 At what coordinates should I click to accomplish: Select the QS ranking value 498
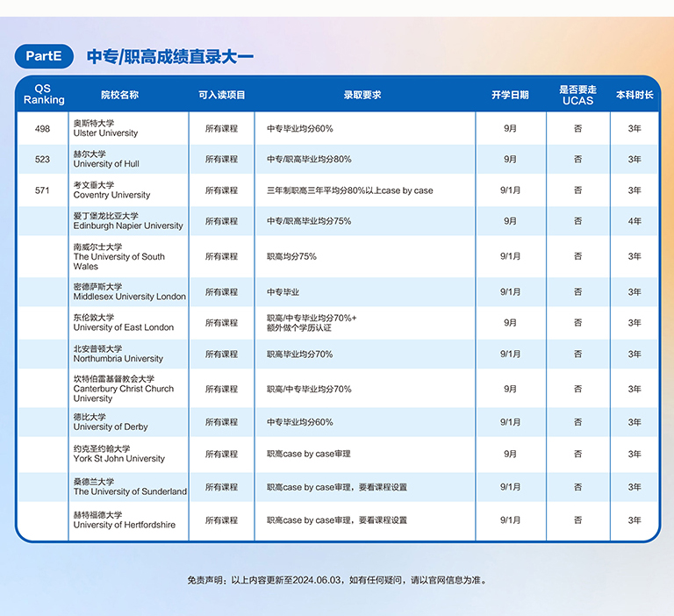[42, 129]
